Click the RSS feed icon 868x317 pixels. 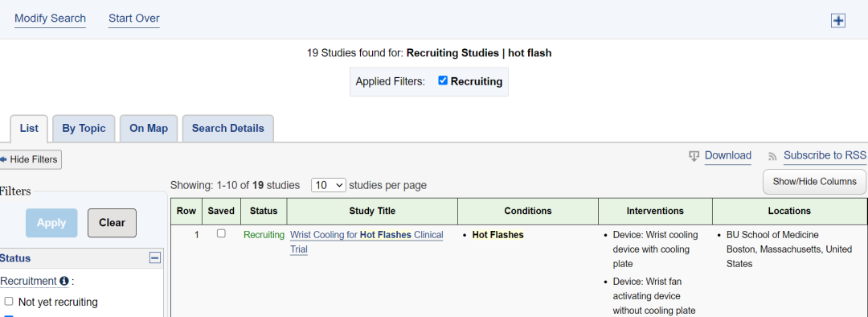point(772,157)
